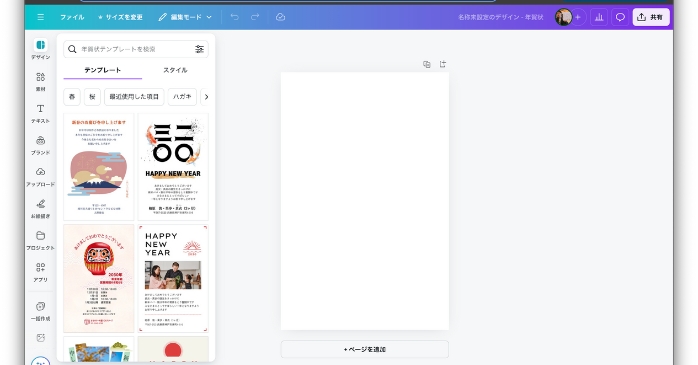Click the duplicate page icon above canvas
698x365 pixels.
pyautogui.click(x=426, y=64)
